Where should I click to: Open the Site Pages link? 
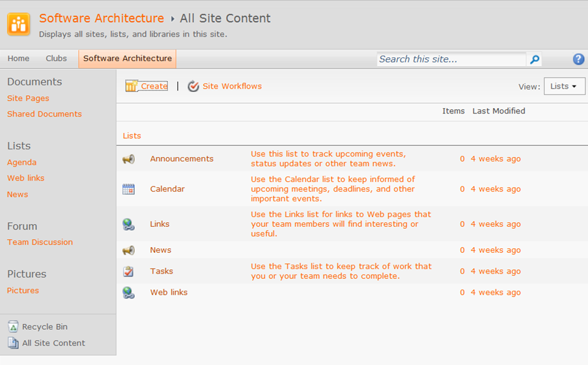(x=28, y=98)
